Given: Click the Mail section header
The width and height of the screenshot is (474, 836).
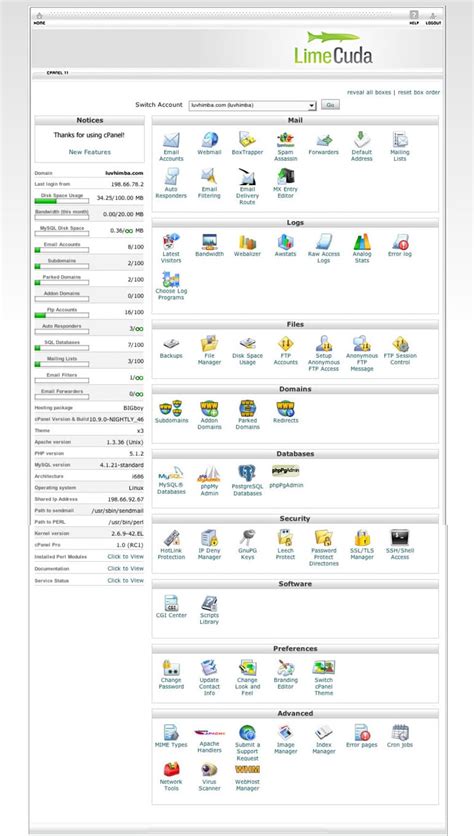Looking at the screenshot, I should click(295, 120).
